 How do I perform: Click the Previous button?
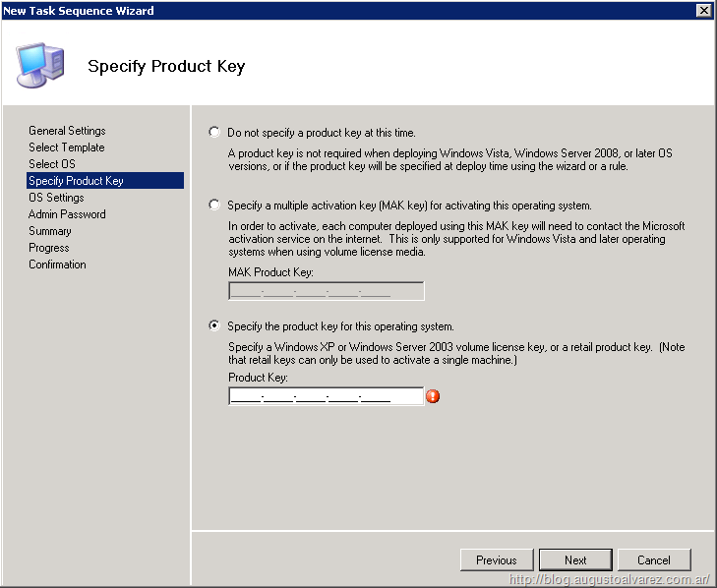pos(497,559)
